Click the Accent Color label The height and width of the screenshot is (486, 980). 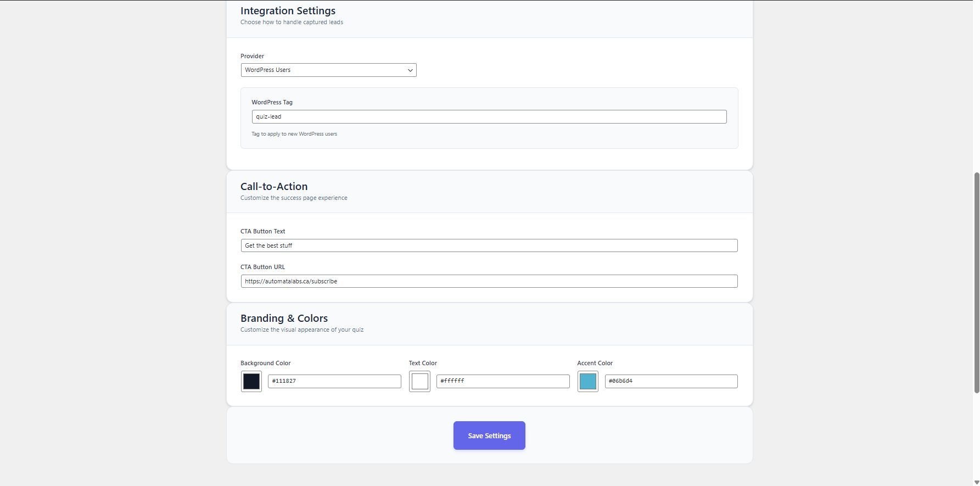[595, 363]
